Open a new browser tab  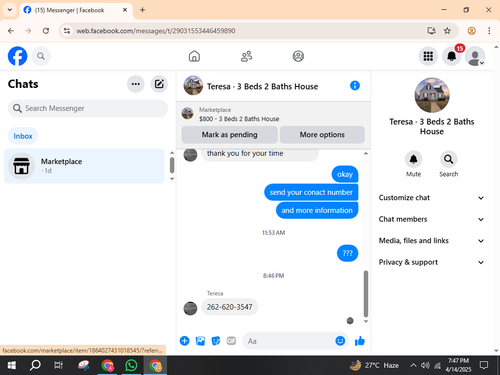coord(142,10)
